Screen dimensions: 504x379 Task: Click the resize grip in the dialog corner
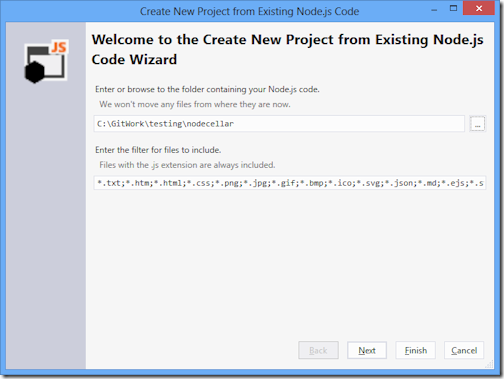point(490,364)
